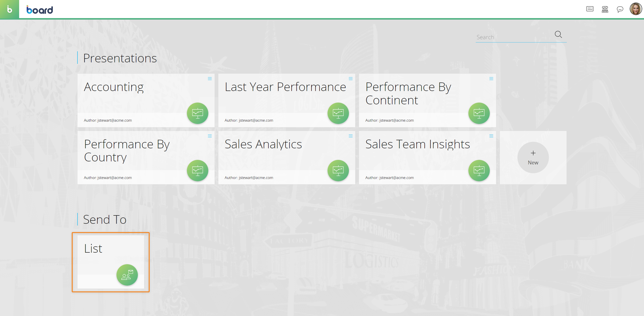
Task: Open the user profile avatar
Action: [x=635, y=9]
